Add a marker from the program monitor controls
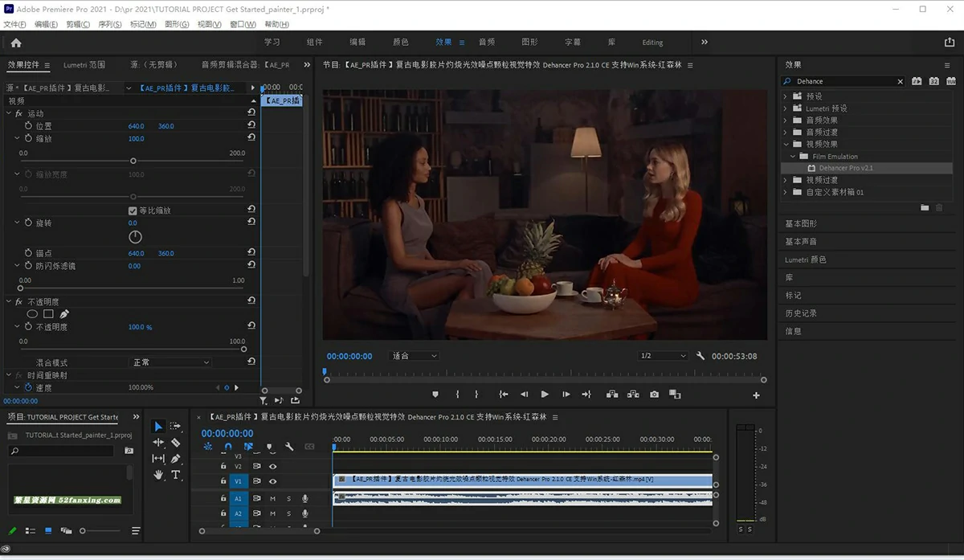The width and height of the screenshot is (964, 560). (435, 394)
